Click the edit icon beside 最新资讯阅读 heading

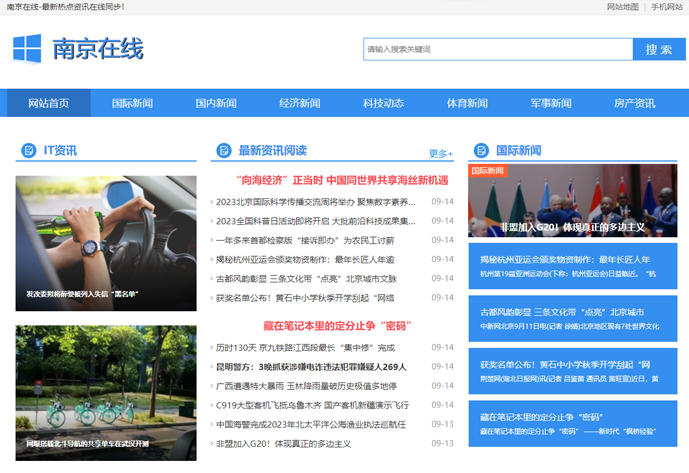tap(222, 151)
